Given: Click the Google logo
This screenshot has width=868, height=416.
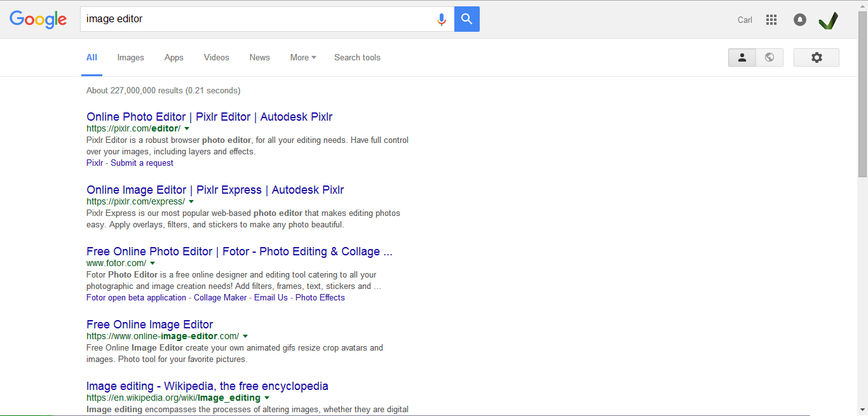Looking at the screenshot, I should click(x=38, y=20).
